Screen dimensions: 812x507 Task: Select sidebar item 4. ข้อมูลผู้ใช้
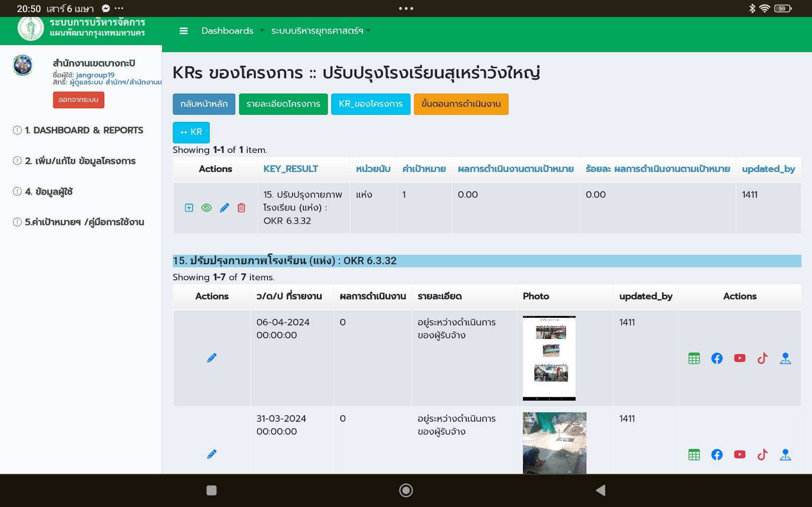49,192
